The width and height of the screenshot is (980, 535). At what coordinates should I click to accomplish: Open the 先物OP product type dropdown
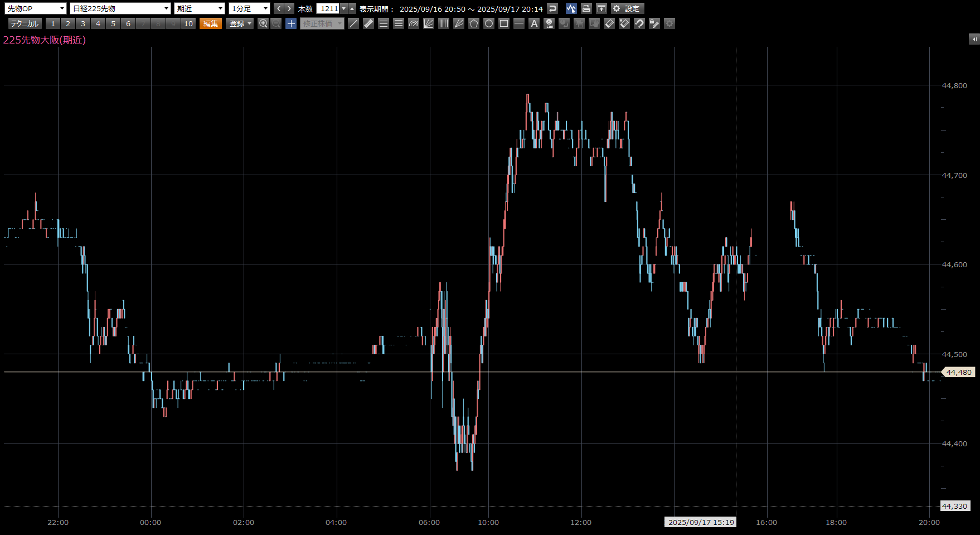click(36, 8)
